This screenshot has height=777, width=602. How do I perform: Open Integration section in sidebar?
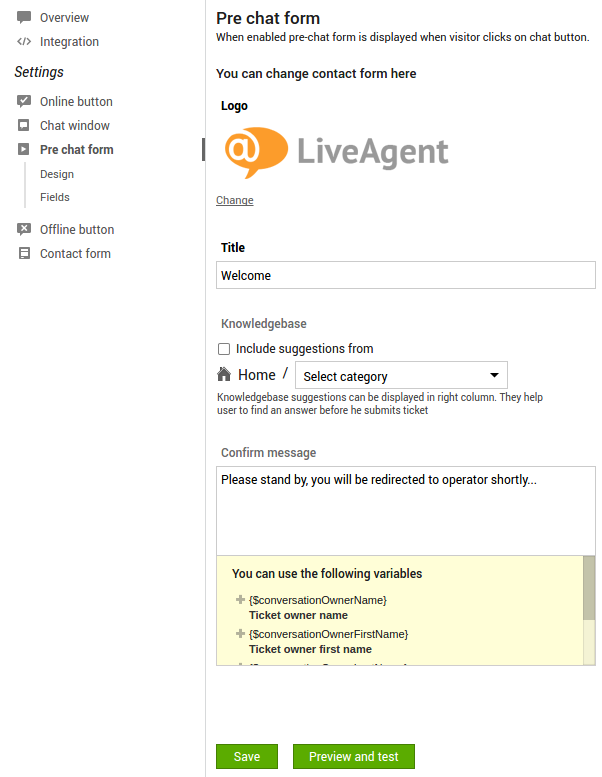[x=69, y=42]
